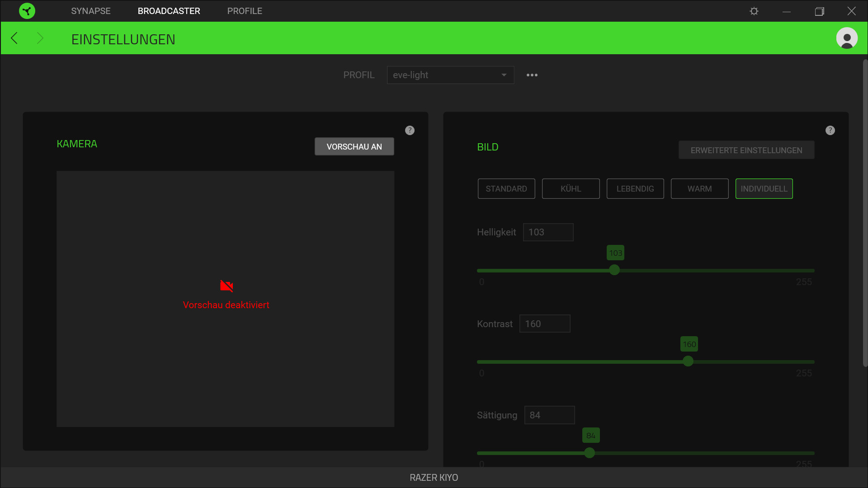
Task: Open the settings gear icon
Action: tap(754, 11)
